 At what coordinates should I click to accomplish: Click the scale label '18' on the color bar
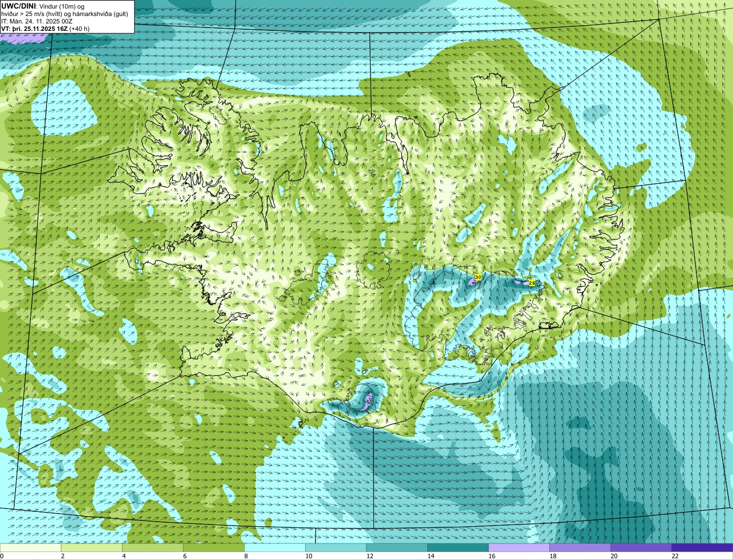(x=553, y=556)
